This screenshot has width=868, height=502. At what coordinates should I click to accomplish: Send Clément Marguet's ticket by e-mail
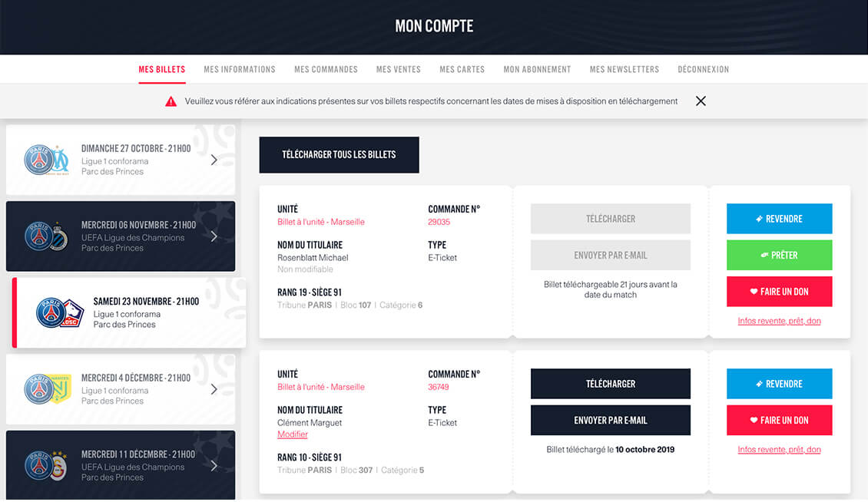(x=610, y=421)
